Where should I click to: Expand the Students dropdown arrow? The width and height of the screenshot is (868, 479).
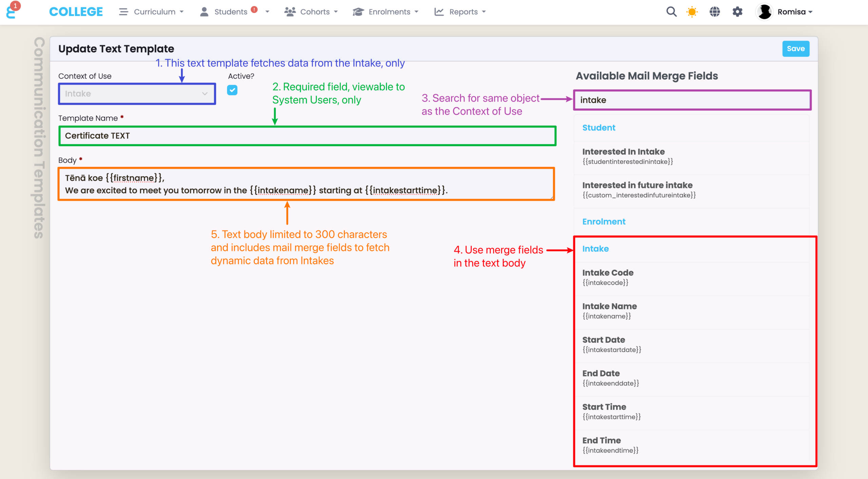pyautogui.click(x=268, y=12)
